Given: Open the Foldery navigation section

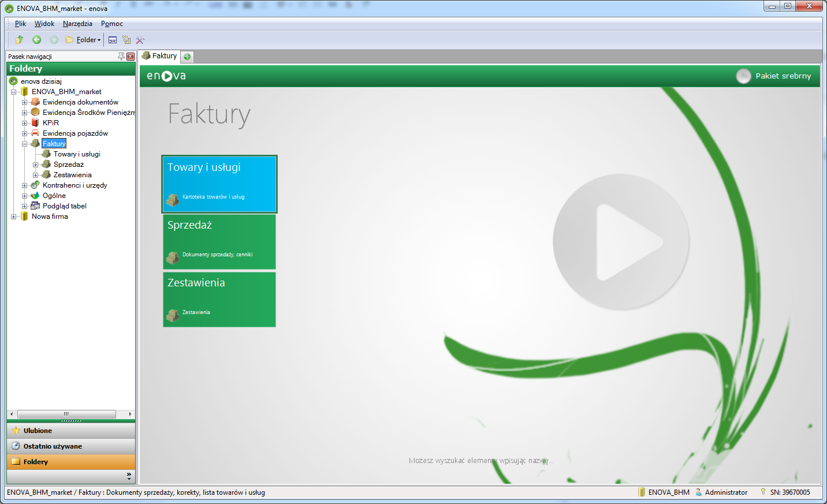Looking at the screenshot, I should (x=71, y=462).
